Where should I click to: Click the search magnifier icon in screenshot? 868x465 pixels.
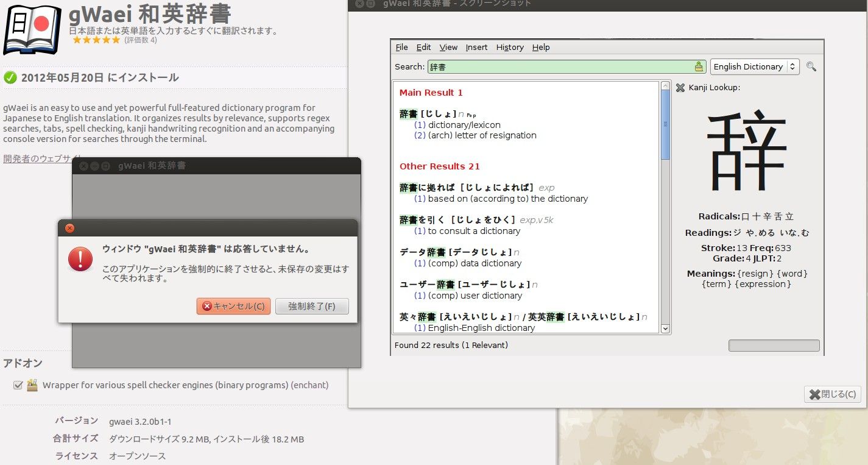click(811, 66)
